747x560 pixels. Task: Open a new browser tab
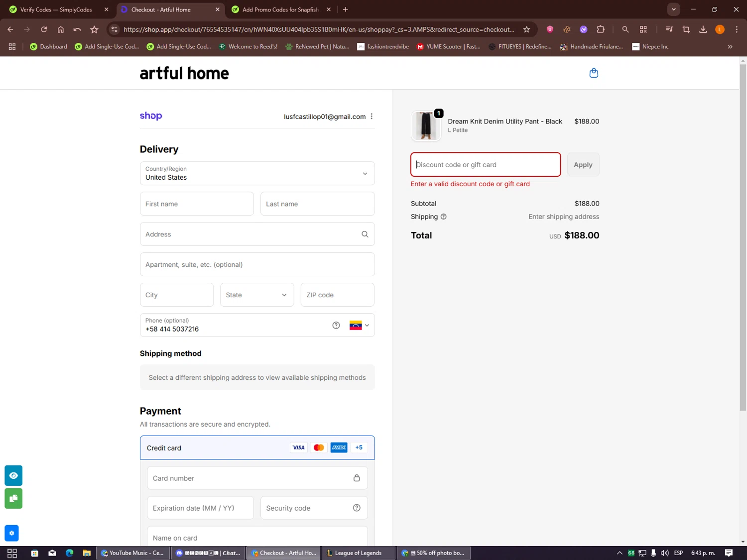click(346, 9)
